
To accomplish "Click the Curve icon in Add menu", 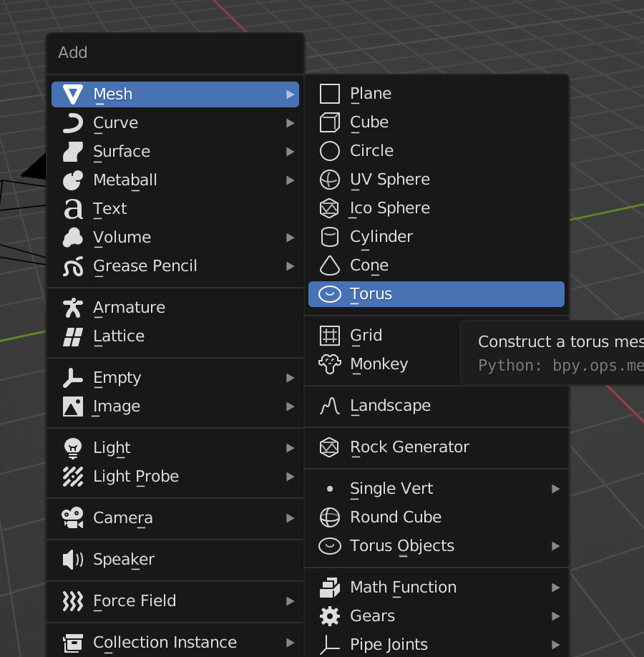I will point(73,123).
